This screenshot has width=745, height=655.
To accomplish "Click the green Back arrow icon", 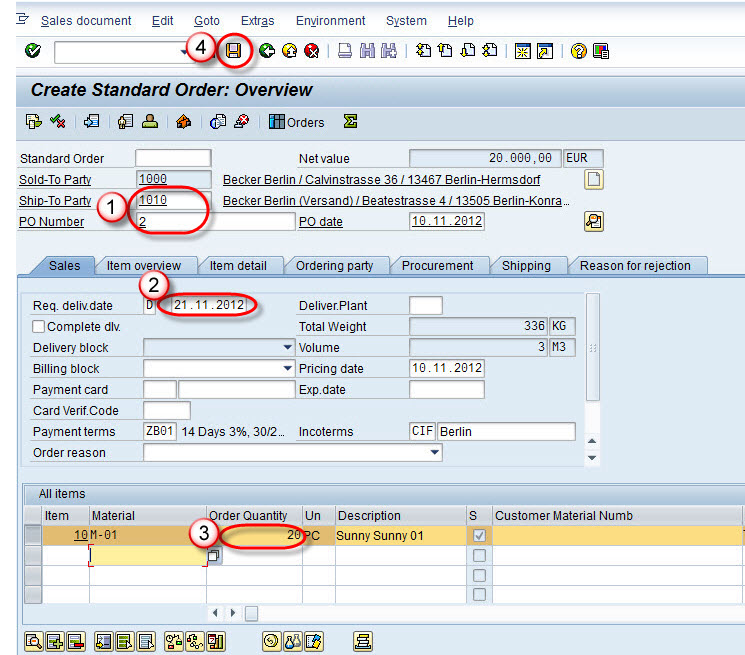I will point(267,51).
